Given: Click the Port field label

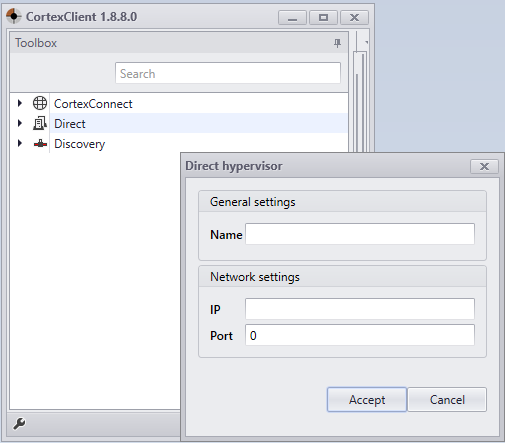Looking at the screenshot, I should [x=221, y=336].
